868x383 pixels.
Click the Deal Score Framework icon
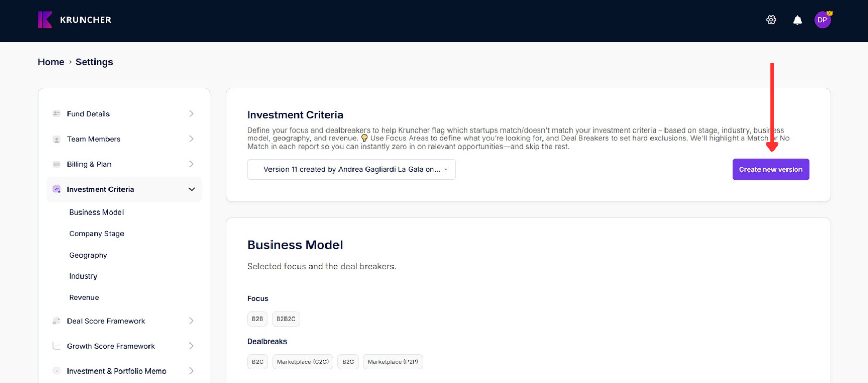tap(57, 321)
